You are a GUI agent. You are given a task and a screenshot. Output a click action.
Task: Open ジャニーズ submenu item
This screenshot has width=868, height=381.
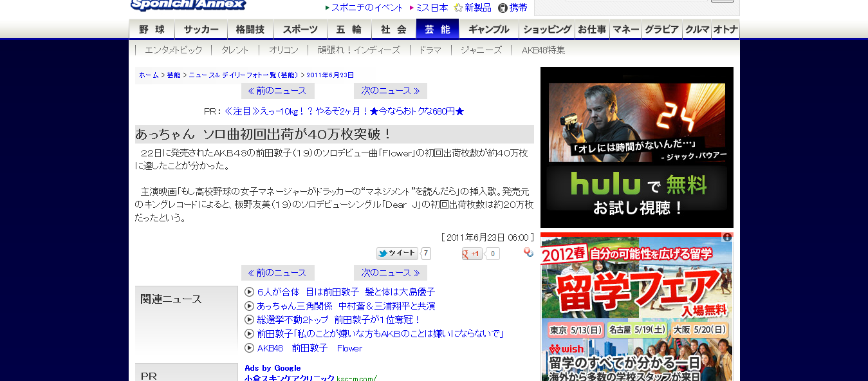tap(481, 50)
